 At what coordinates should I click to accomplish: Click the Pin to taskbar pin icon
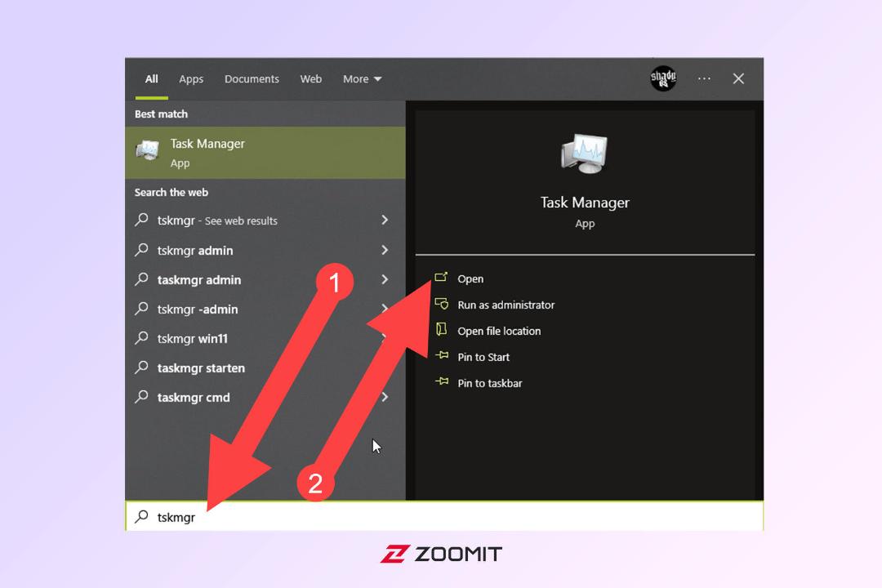tap(442, 381)
